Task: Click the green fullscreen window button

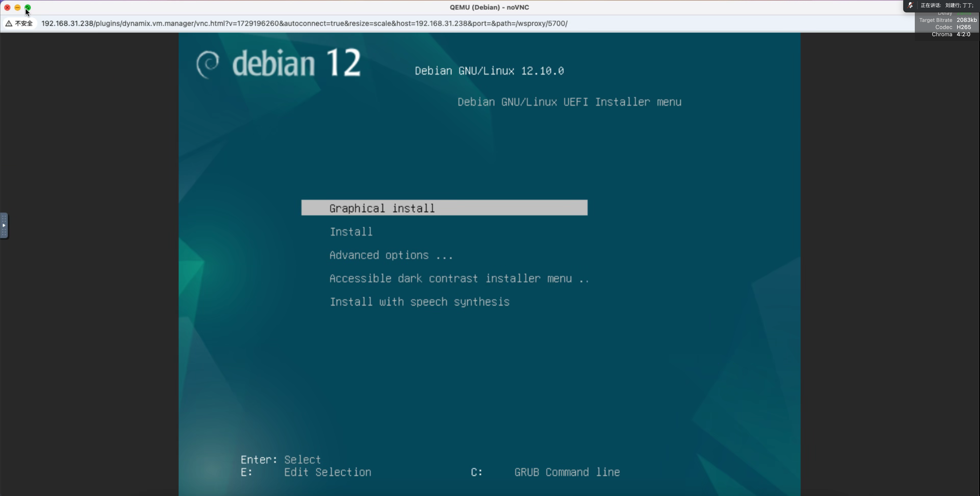Action: point(28,7)
